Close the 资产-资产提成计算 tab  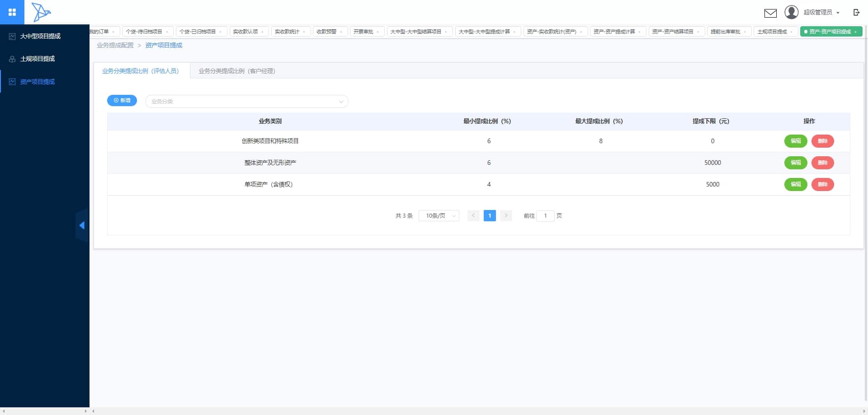coord(640,32)
